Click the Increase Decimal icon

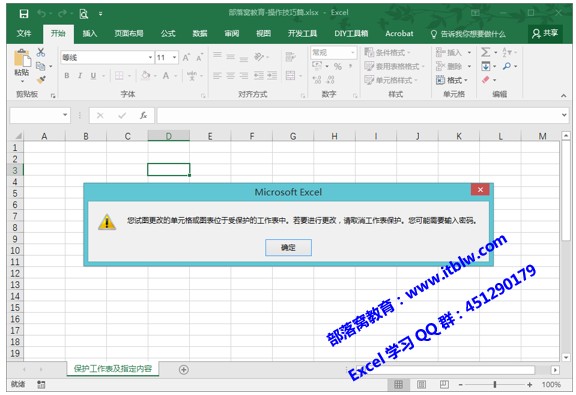(x=317, y=80)
